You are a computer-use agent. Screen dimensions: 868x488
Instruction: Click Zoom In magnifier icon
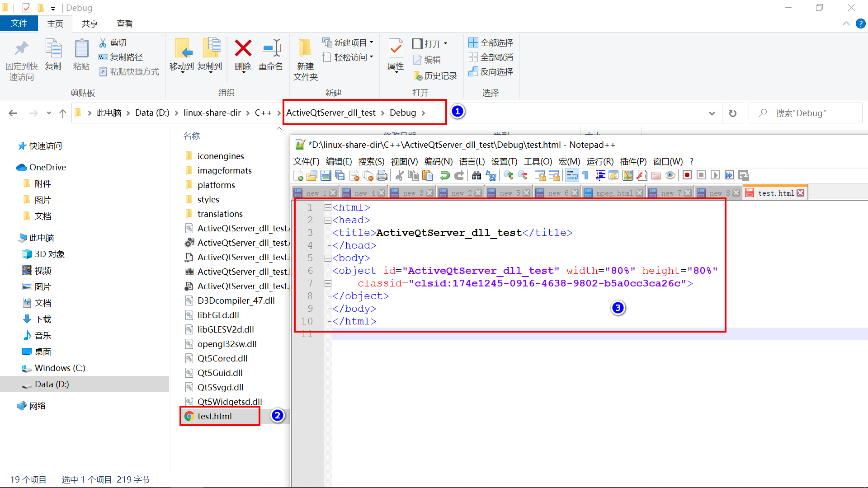click(508, 175)
